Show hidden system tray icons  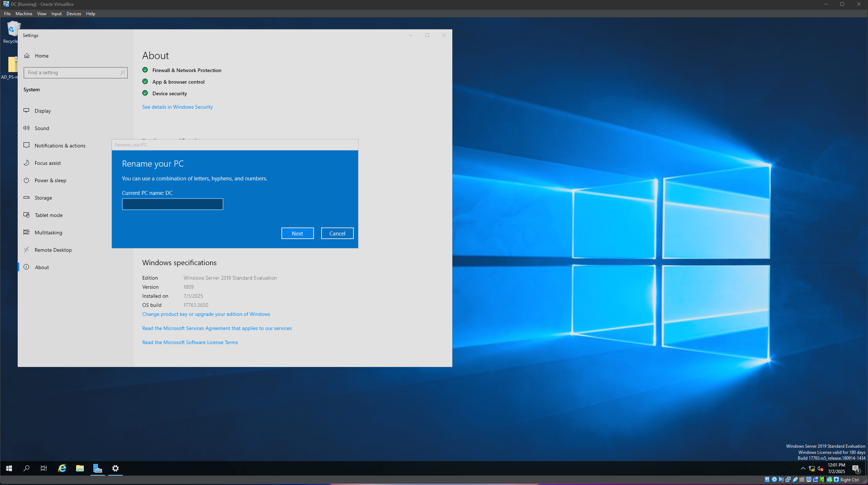pyautogui.click(x=803, y=468)
